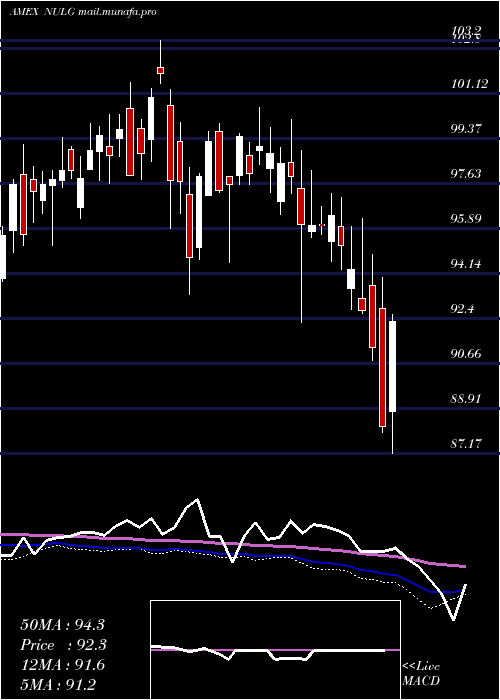Click the 99.37 price axis label
This screenshot has height=700, width=500.
coord(467,129)
